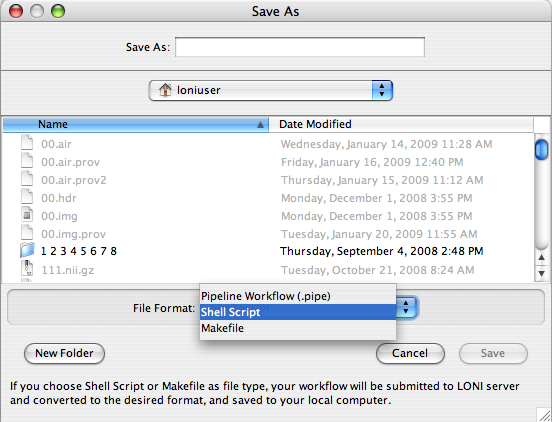Click the 00.air.prov2 file icon
The height and width of the screenshot is (422, 552).
coord(27,179)
